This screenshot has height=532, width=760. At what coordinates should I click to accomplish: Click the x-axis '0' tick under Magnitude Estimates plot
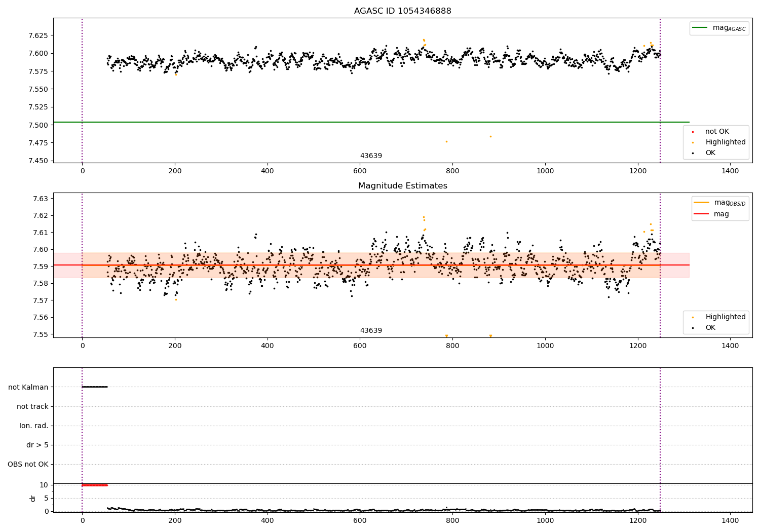[x=82, y=346]
